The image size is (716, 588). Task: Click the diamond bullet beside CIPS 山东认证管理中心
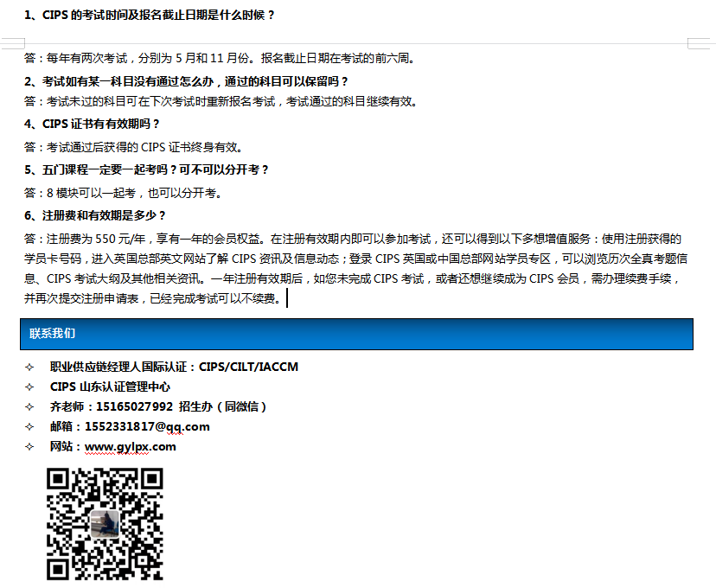tap(29, 387)
